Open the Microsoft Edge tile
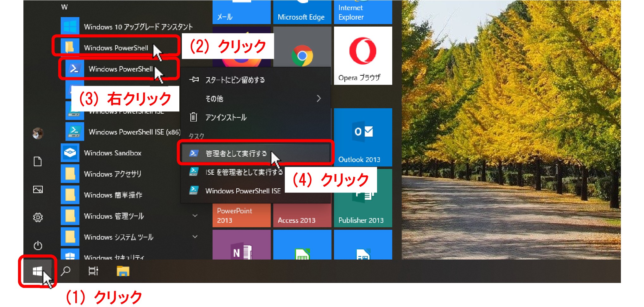This screenshot has height=307, width=644. coord(302,12)
